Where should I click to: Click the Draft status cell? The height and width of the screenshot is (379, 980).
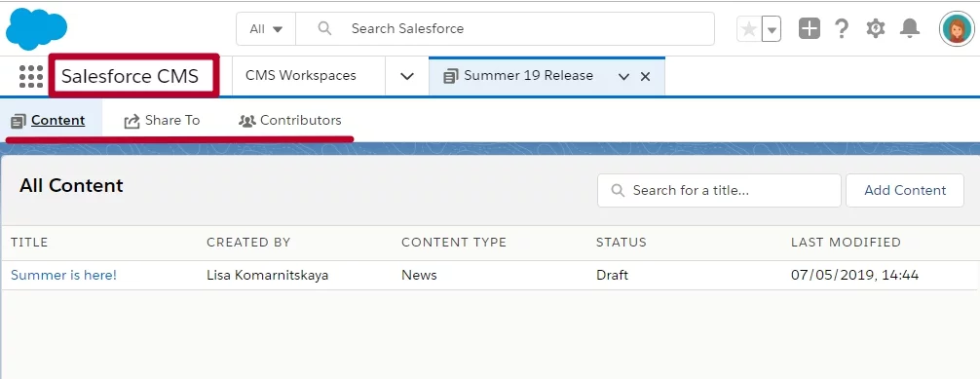pyautogui.click(x=613, y=275)
